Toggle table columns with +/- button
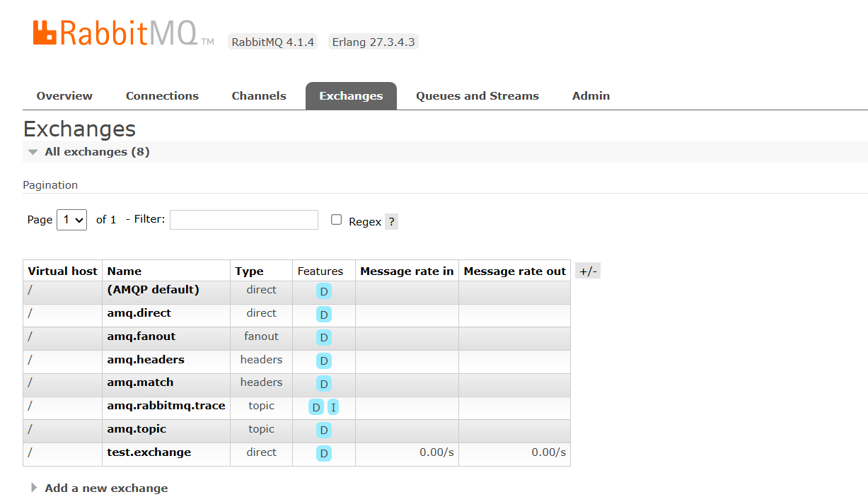 tap(588, 271)
